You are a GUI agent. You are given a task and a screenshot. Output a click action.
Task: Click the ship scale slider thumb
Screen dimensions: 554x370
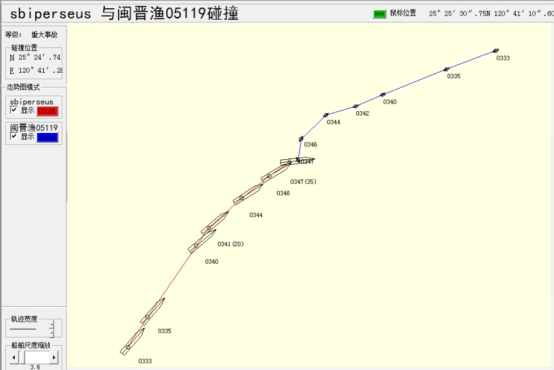[x=22, y=358]
